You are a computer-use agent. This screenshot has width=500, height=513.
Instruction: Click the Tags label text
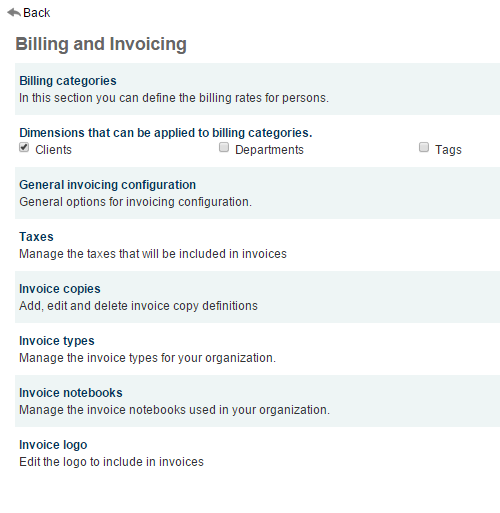(448, 150)
